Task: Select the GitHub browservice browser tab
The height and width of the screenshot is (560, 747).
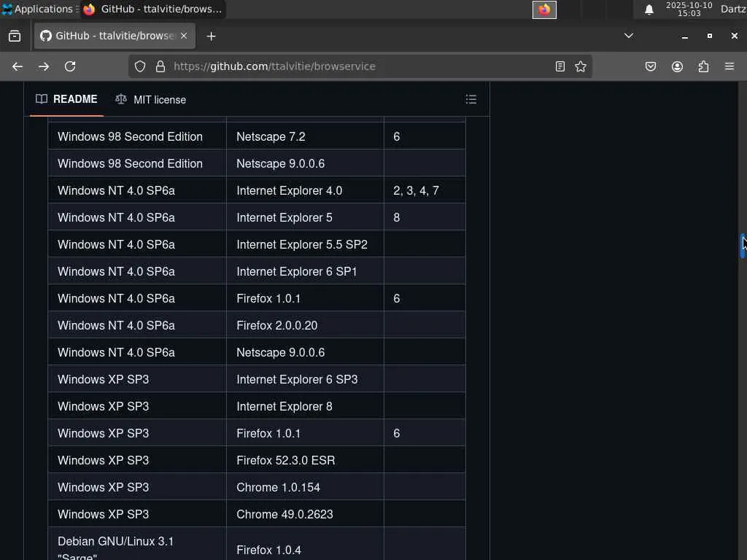Action: tap(115, 36)
